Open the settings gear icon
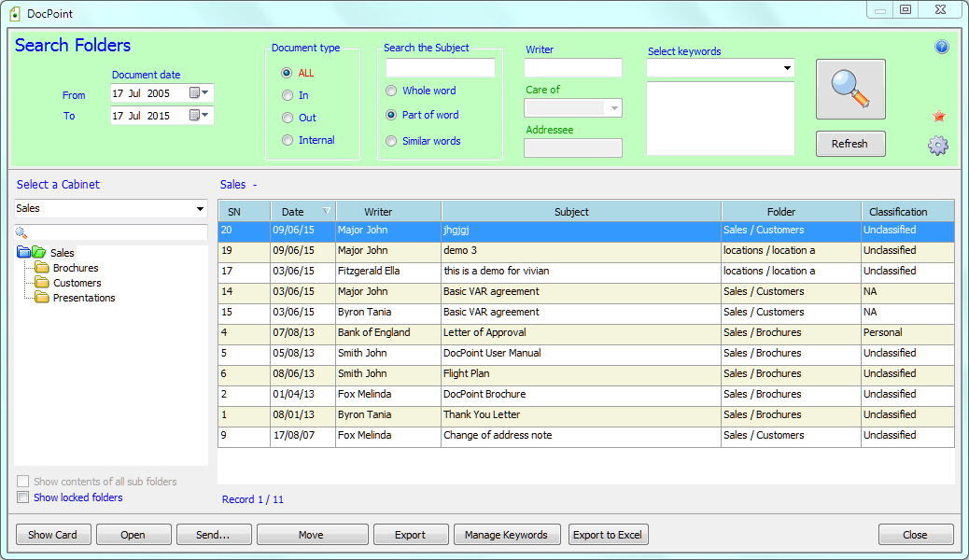This screenshot has width=969, height=560. pos(938,145)
